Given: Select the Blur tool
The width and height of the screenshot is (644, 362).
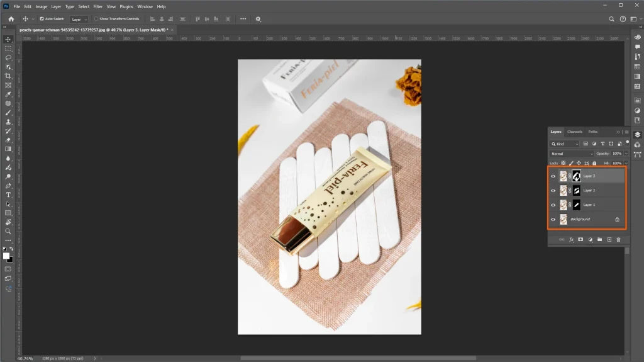Looking at the screenshot, I should tap(8, 159).
